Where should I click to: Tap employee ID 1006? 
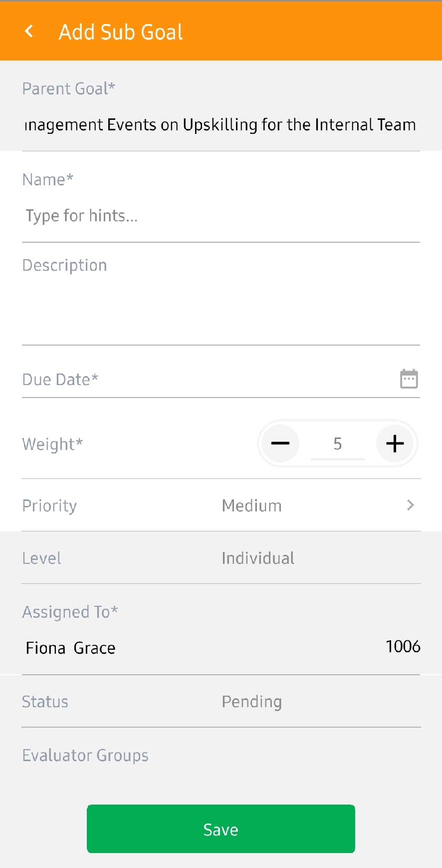tap(403, 647)
